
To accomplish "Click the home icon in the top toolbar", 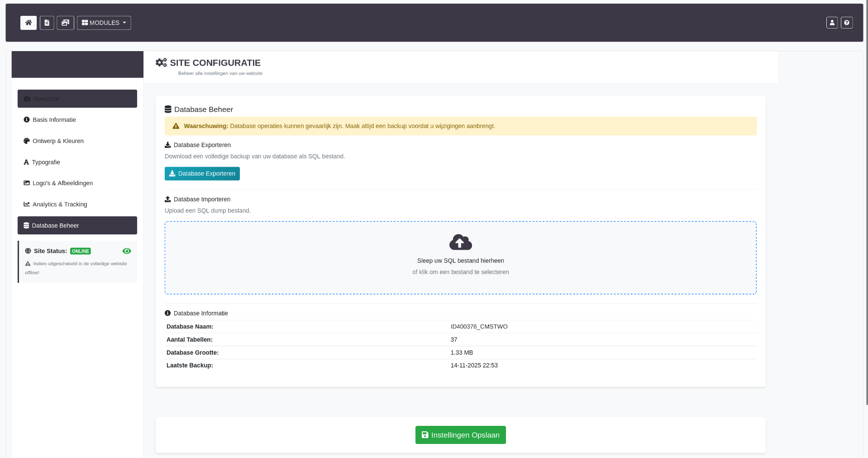I will [28, 23].
